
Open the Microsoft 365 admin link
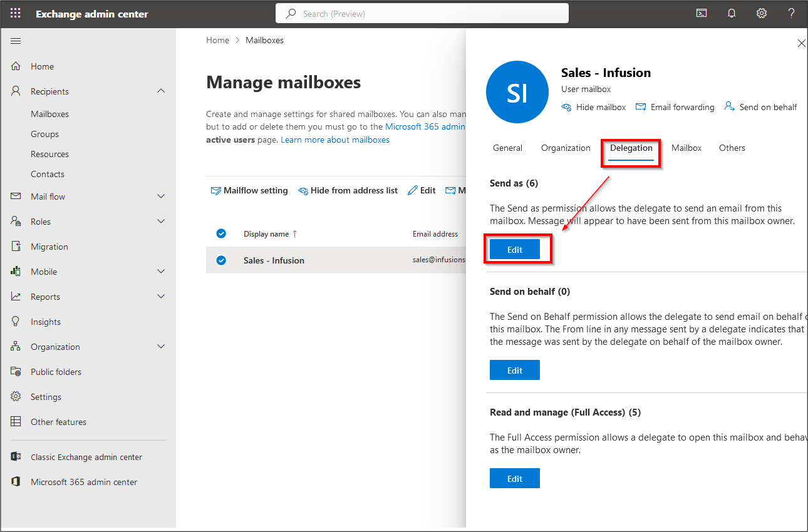425,126
